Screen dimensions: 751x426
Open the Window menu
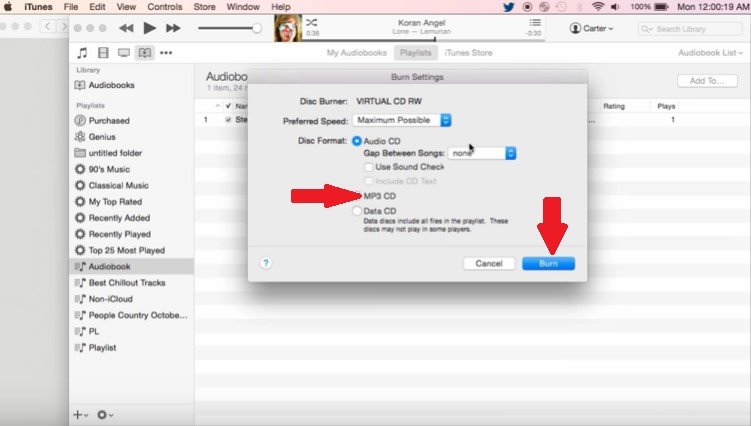click(x=243, y=7)
